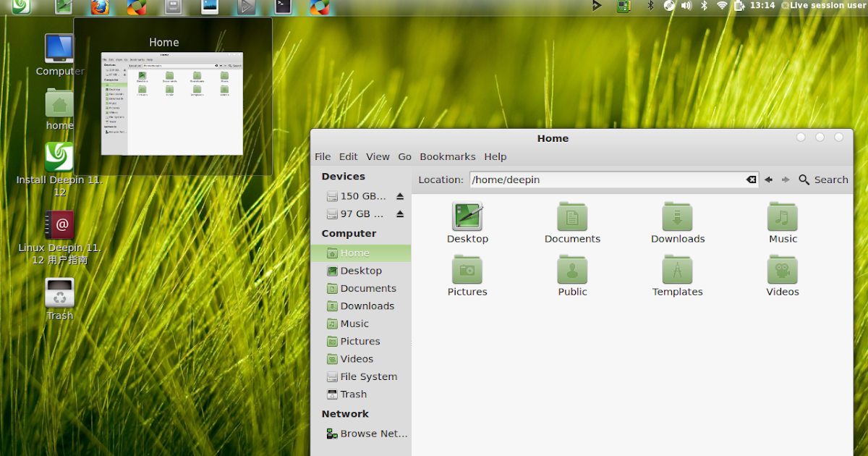Open the Bookmarks menu
The height and width of the screenshot is (456, 868).
coord(448,156)
